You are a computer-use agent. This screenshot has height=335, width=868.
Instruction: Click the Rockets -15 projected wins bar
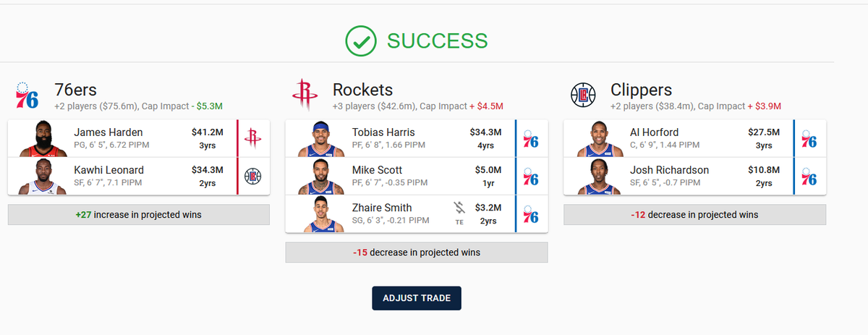(417, 253)
